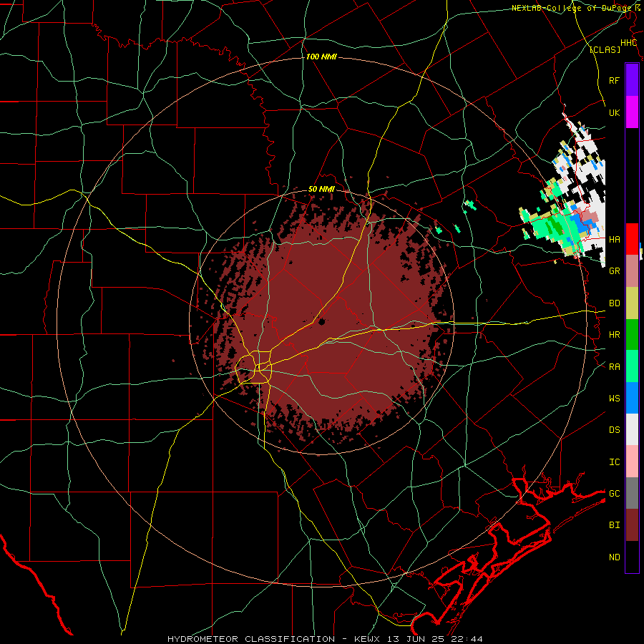Click the "RA" legend label
Viewport: 644px width, 644px height.
pyautogui.click(x=615, y=366)
